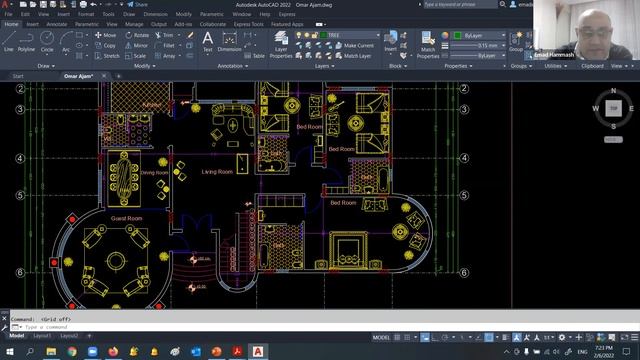Viewport: 640px width, 360px height.
Task: Choose the Stretch command
Action: click(x=107, y=56)
